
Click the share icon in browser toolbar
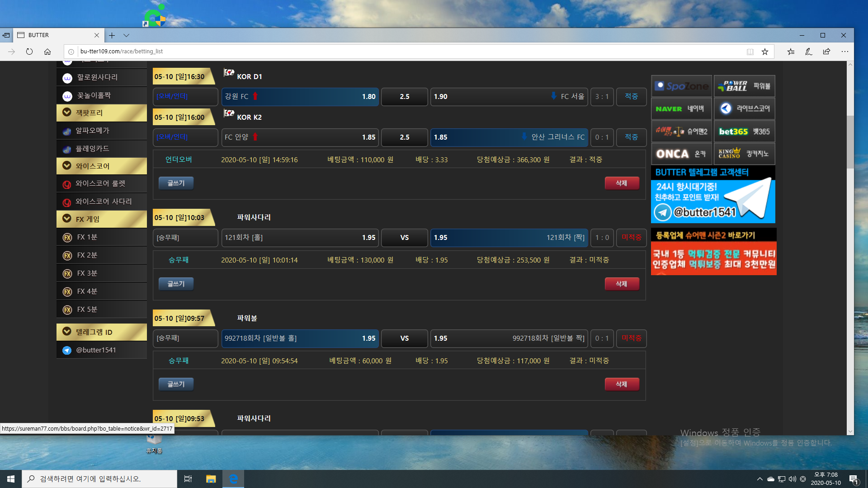[826, 52]
